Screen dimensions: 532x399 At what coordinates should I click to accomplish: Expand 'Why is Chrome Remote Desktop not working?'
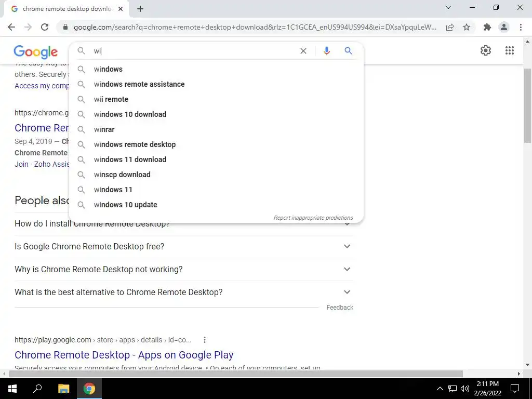(183, 270)
